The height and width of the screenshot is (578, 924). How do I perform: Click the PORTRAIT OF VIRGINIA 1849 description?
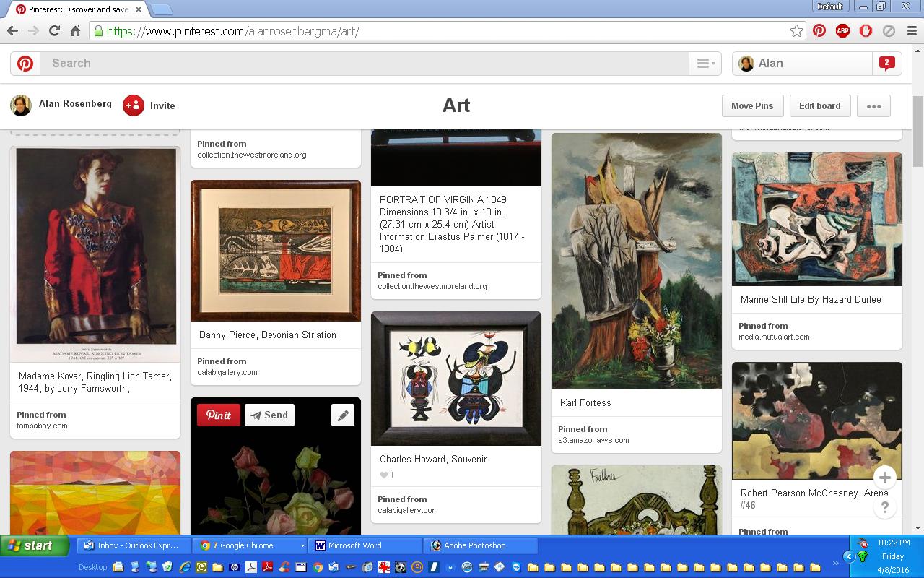[452, 224]
